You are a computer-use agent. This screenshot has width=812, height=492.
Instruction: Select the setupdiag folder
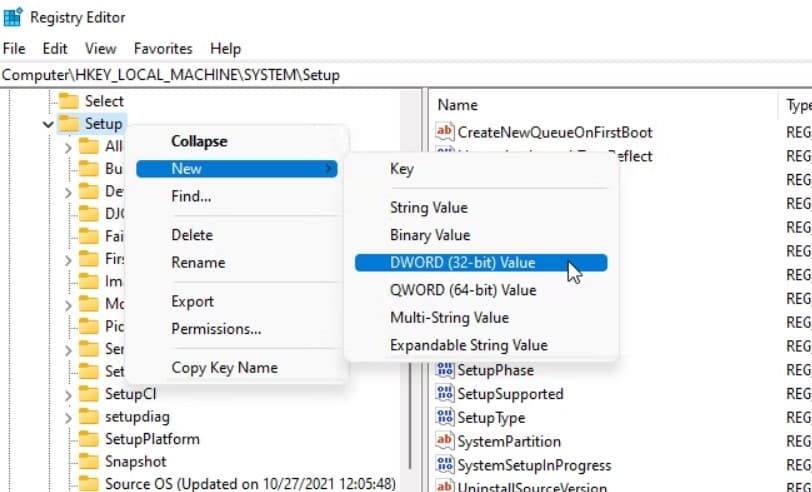pos(137,416)
